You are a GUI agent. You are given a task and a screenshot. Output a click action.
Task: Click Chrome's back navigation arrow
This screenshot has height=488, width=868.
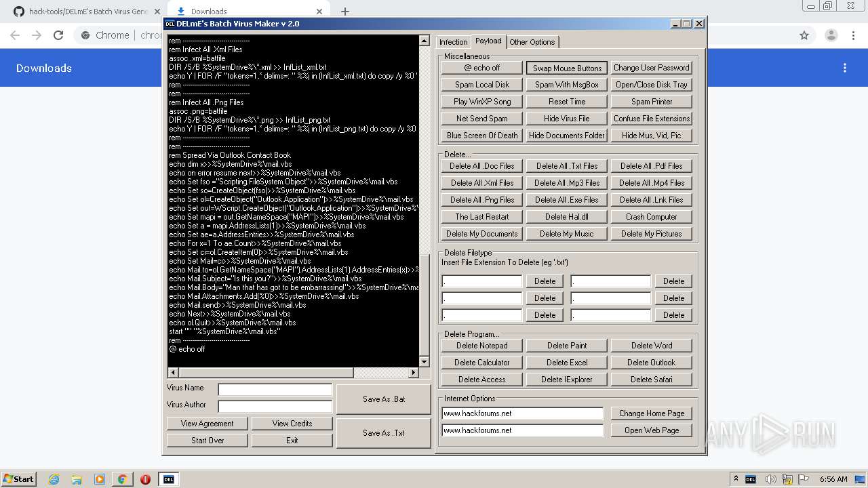(15, 35)
